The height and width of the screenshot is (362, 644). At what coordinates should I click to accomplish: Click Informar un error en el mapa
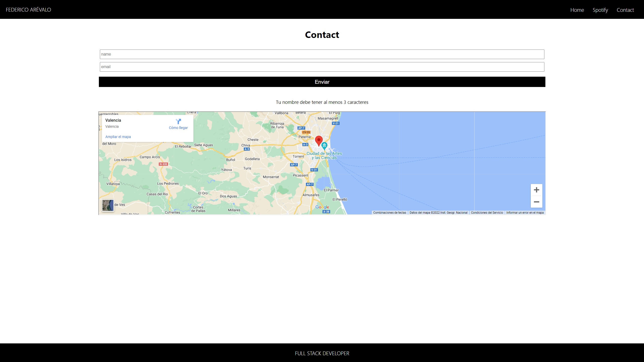tap(525, 212)
